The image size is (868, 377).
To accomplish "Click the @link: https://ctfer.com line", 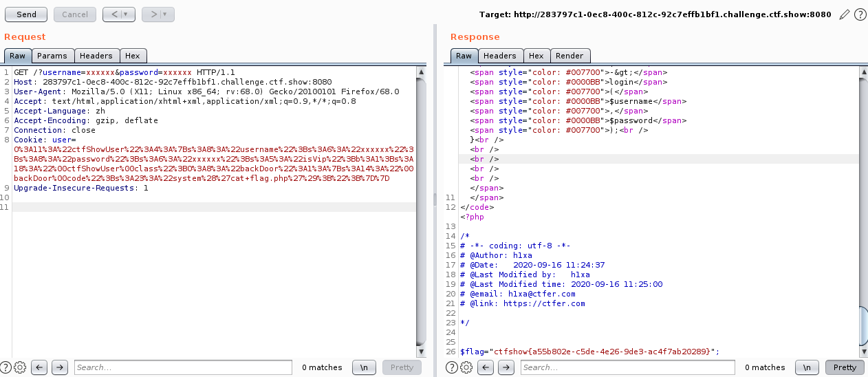I will (x=523, y=303).
